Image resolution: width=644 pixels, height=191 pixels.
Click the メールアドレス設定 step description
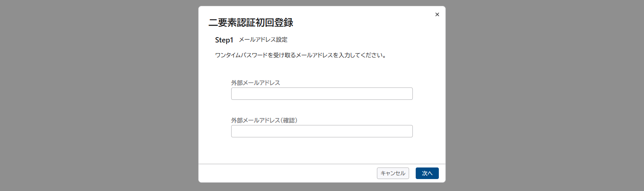263,40
